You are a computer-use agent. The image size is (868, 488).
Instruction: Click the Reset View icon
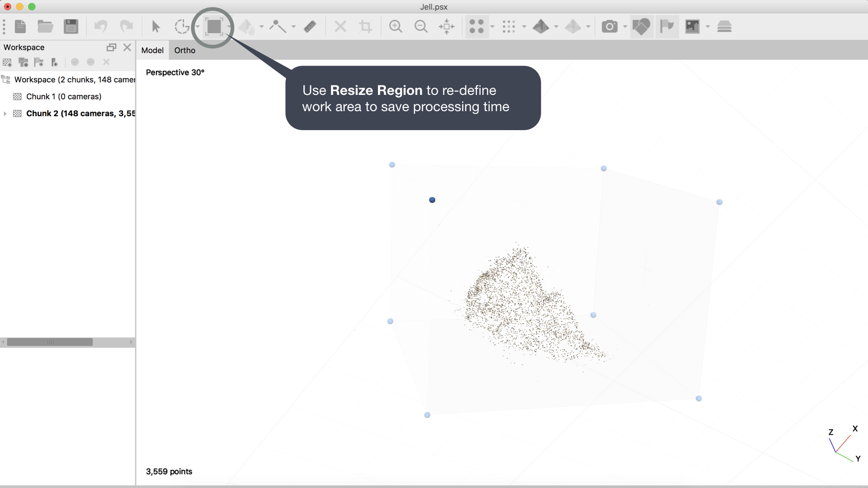[x=447, y=27]
